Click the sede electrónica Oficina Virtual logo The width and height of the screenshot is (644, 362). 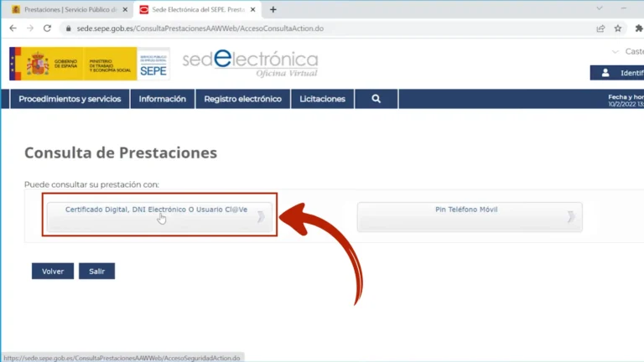tap(250, 64)
